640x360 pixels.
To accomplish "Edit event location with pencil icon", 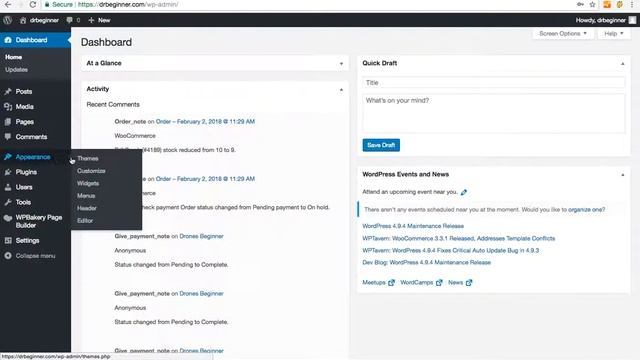I will [464, 192].
